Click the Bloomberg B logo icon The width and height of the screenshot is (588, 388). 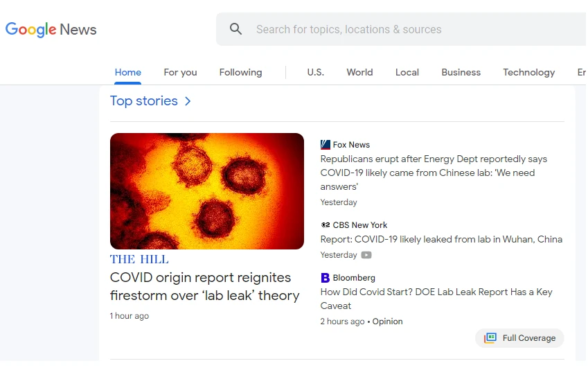pos(325,278)
